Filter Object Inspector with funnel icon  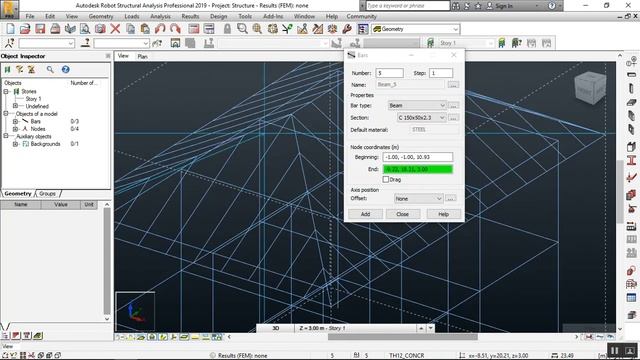click(x=19, y=69)
